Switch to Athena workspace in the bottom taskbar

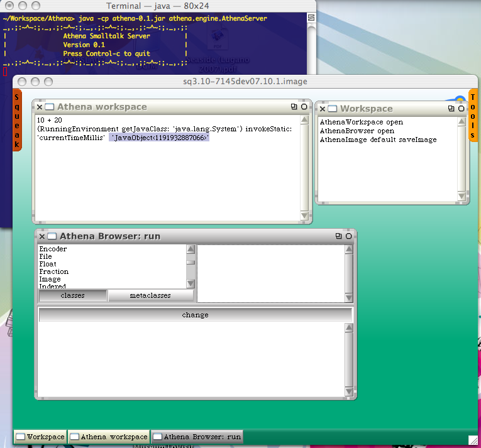point(109,437)
